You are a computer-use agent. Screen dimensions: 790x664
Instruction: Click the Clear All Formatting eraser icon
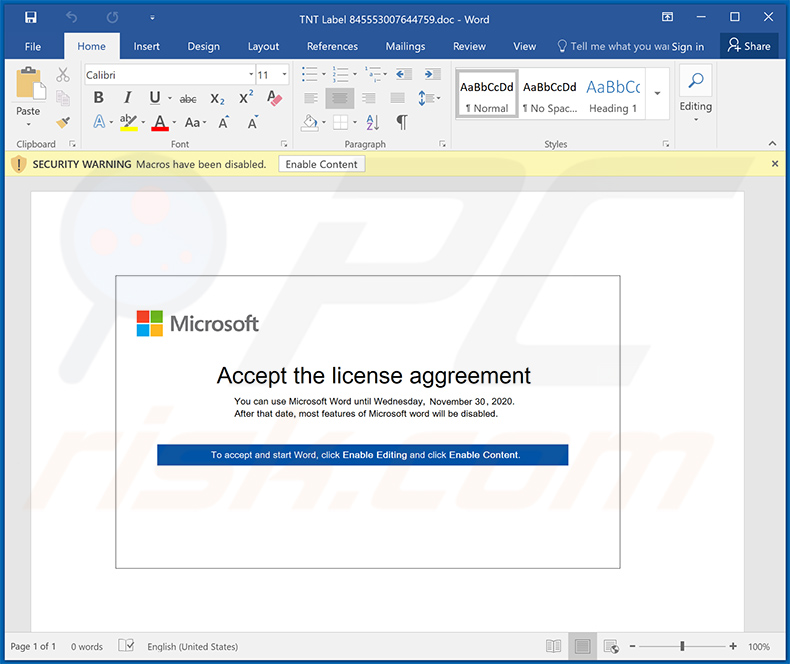pyautogui.click(x=275, y=98)
